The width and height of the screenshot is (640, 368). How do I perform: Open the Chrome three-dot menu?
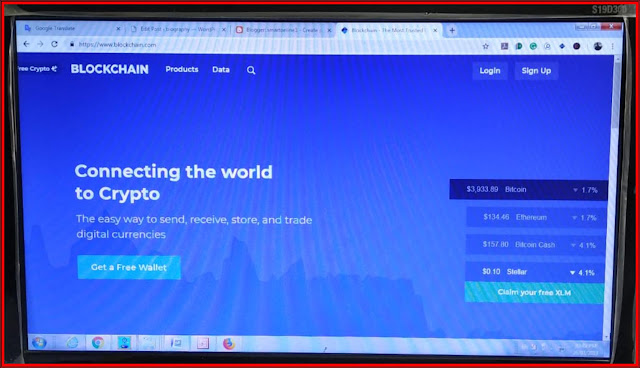coord(612,47)
